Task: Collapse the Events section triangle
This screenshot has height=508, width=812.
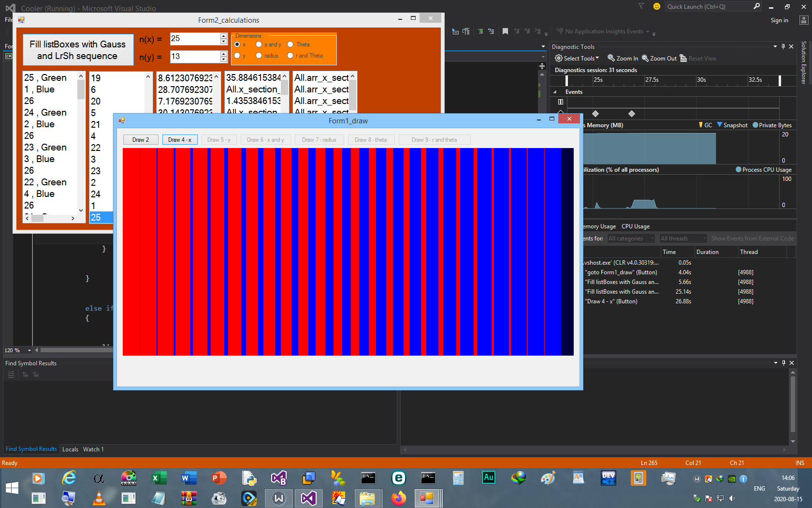Action: pyautogui.click(x=555, y=92)
